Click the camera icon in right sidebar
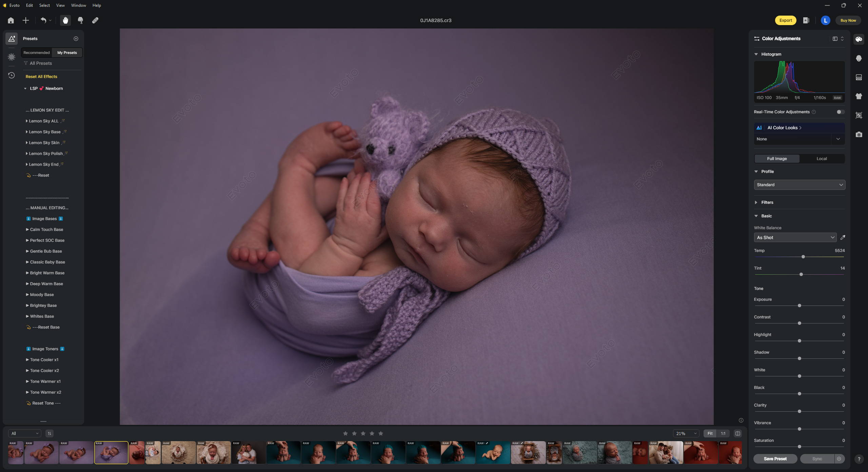The height and width of the screenshot is (472, 868). pyautogui.click(x=859, y=135)
